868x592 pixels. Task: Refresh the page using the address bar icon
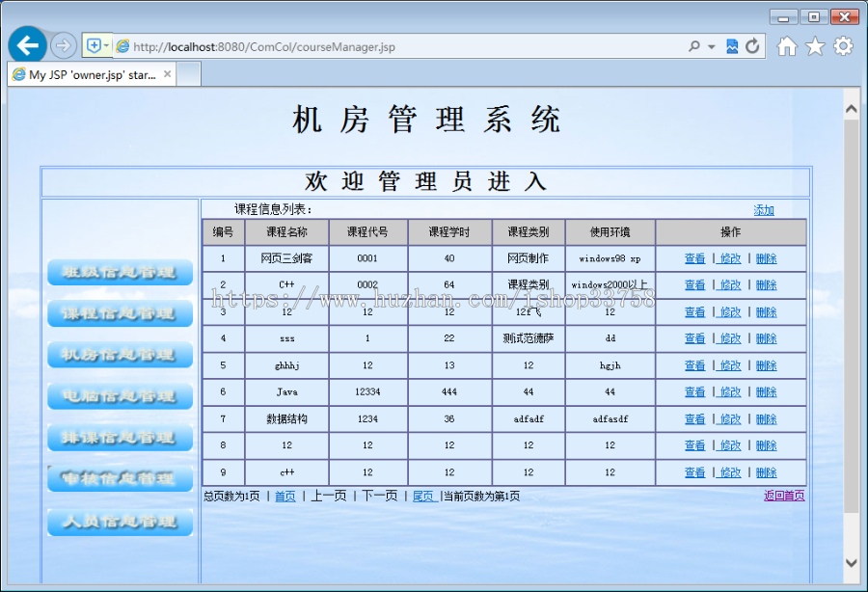(x=752, y=44)
